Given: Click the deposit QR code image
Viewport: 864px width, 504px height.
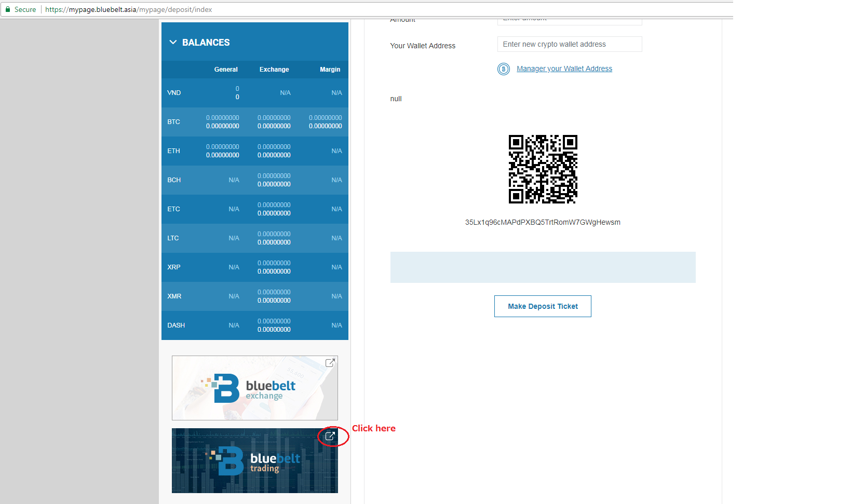Looking at the screenshot, I should [543, 169].
